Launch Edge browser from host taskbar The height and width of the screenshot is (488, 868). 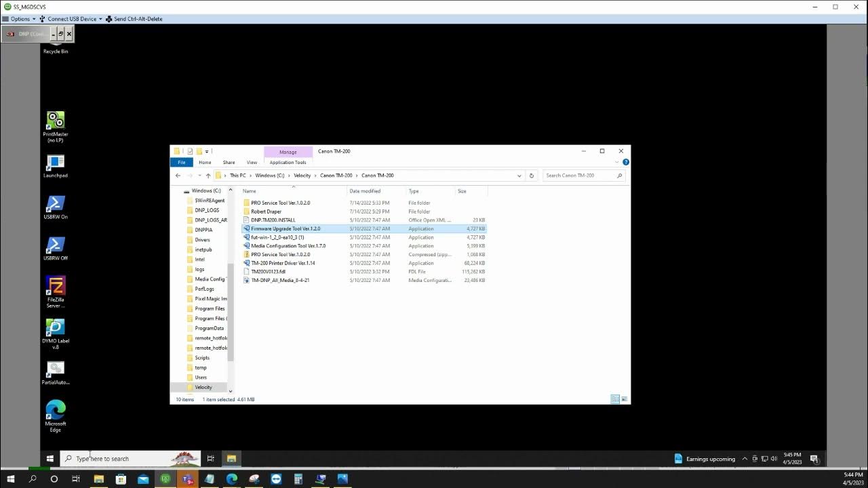pos(232,479)
